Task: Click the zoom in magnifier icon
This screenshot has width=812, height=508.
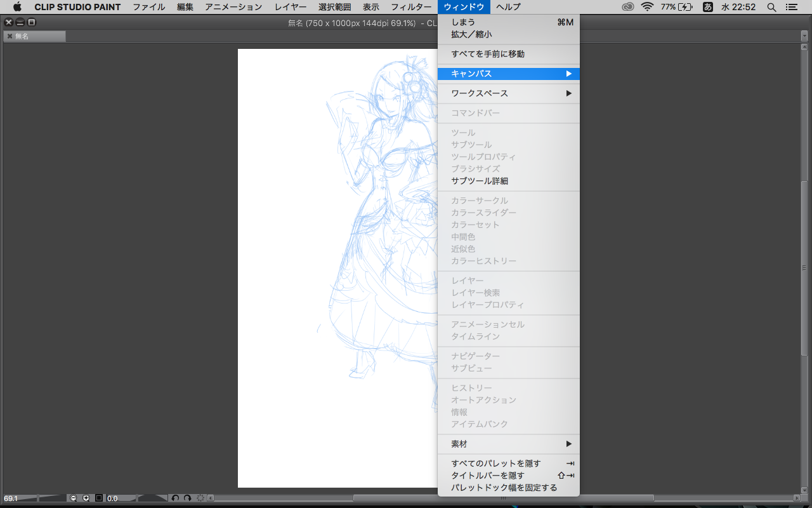Action: click(x=86, y=498)
